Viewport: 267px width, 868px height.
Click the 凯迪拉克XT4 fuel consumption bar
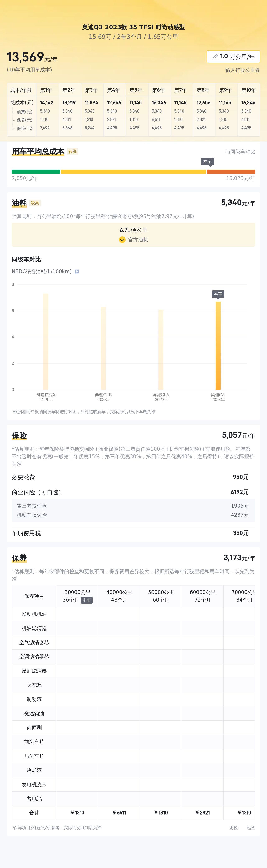coord(46,341)
